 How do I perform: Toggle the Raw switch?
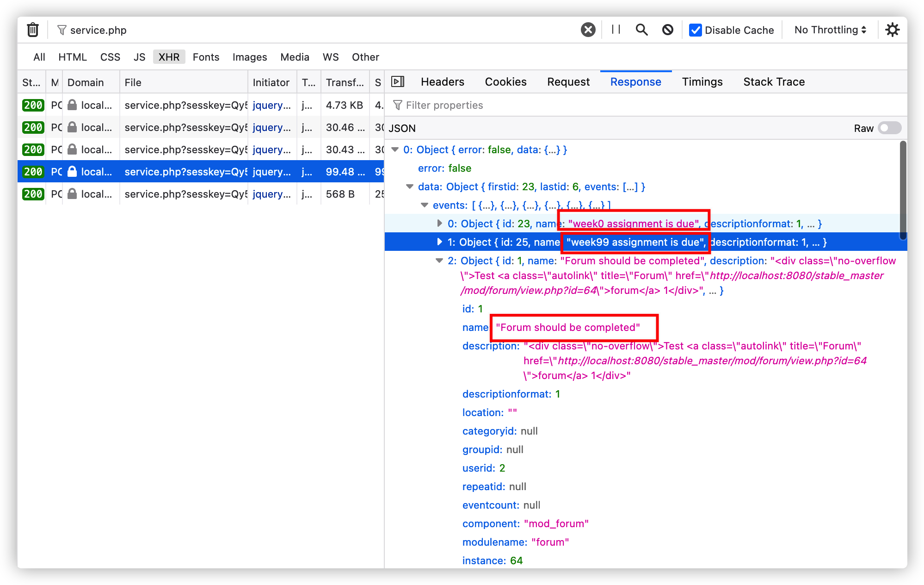890,128
